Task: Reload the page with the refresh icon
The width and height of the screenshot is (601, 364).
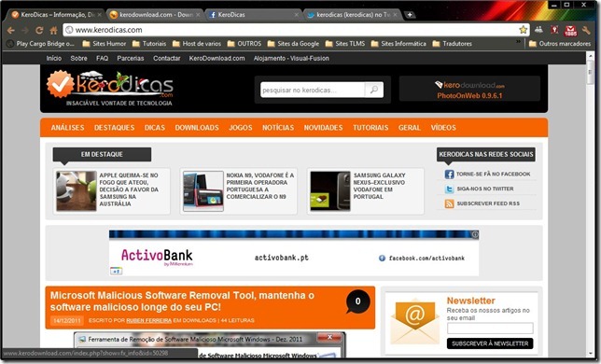Action: tap(39, 30)
